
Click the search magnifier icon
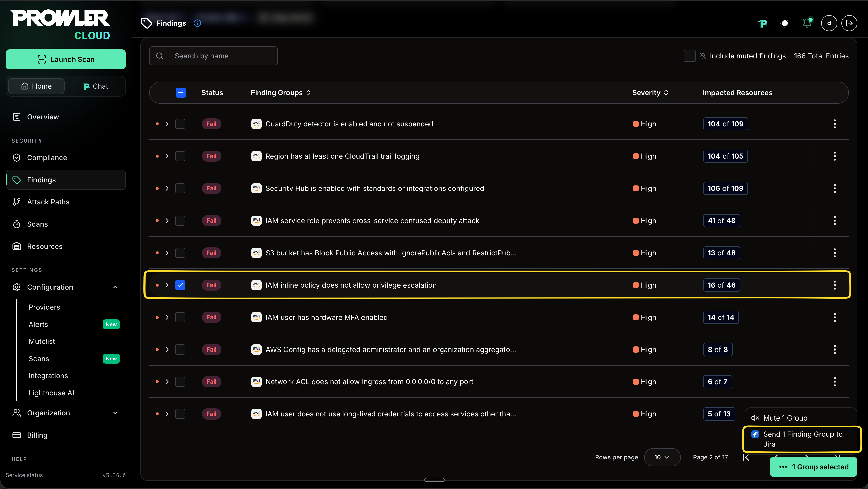coord(160,56)
